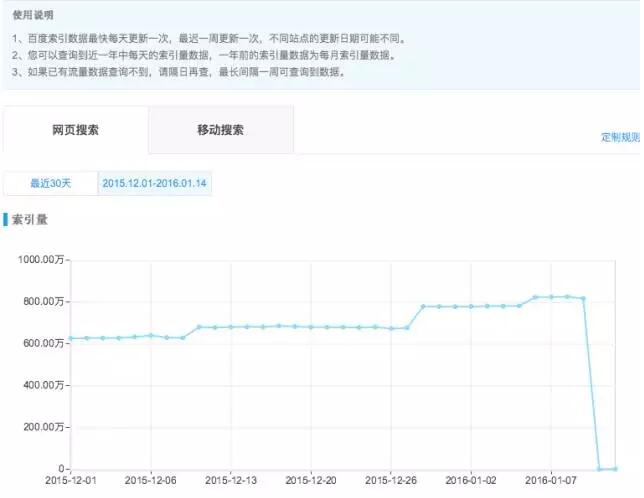Click the 索引量 section heading
The height and width of the screenshot is (498, 644).
point(29,218)
